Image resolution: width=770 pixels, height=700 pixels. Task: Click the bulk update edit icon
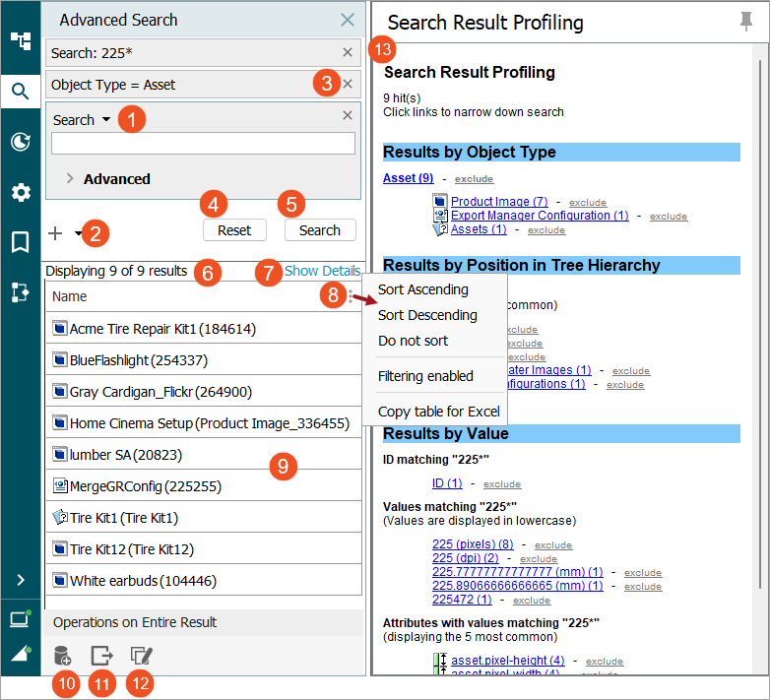click(142, 656)
